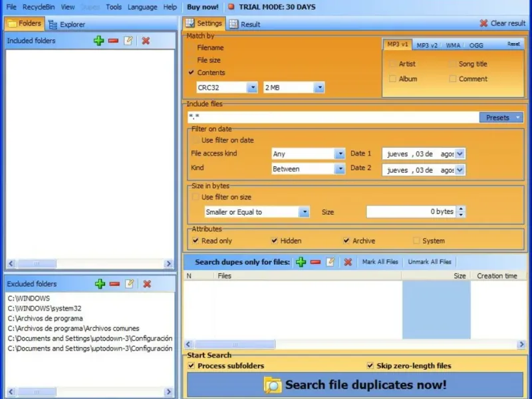The height and width of the screenshot is (399, 532).
Task: Select the WMA tab
Action: pos(453,45)
